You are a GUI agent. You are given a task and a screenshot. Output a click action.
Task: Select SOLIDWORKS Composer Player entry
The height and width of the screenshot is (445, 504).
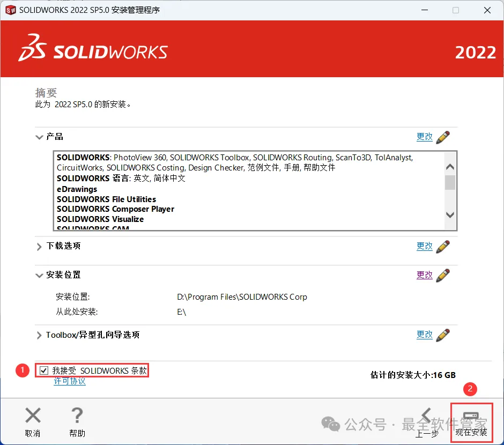point(115,209)
